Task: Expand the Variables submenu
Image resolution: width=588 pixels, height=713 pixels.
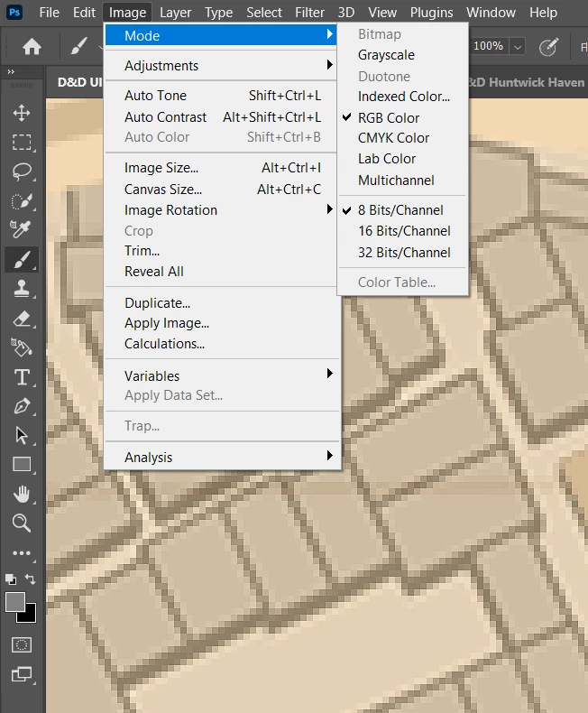Action: [x=221, y=375]
